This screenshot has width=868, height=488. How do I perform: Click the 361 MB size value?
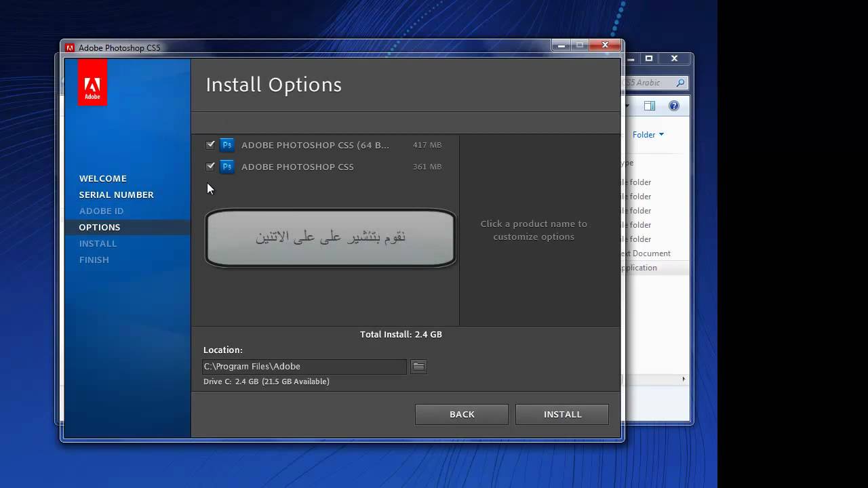click(427, 167)
